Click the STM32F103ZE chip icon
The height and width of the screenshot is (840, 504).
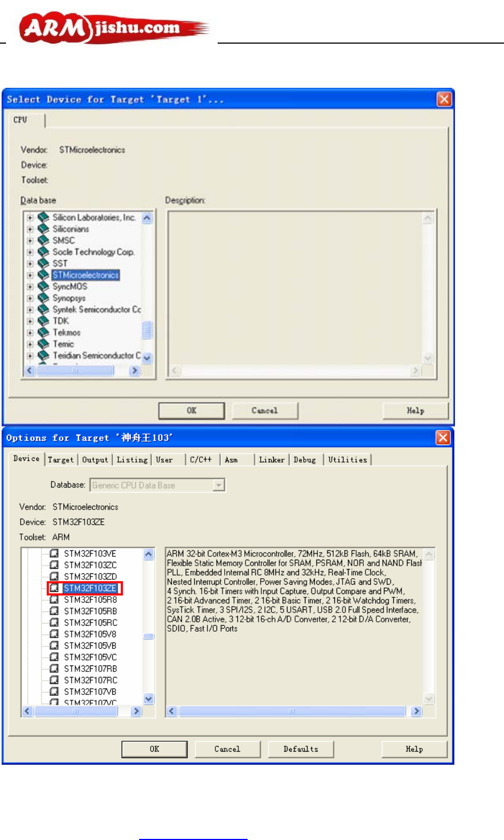coord(54,588)
